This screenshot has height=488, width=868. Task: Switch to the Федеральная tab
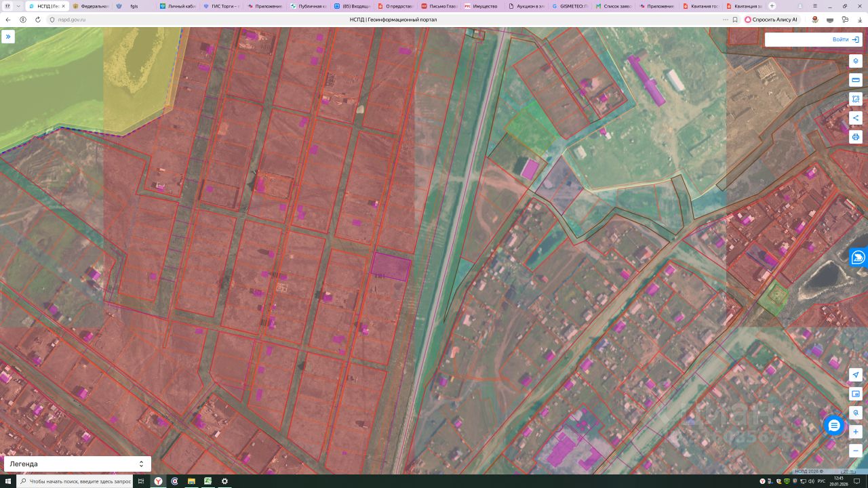click(90, 6)
